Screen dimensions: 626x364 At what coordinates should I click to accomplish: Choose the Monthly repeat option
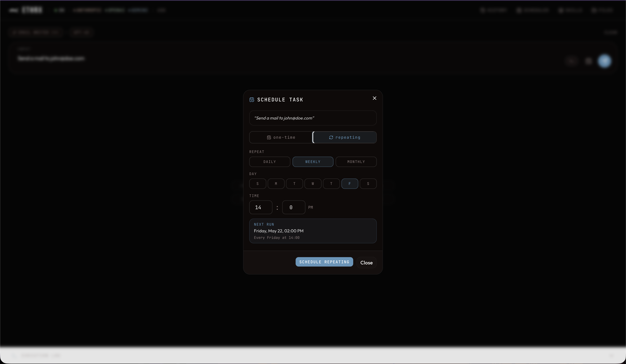356,162
